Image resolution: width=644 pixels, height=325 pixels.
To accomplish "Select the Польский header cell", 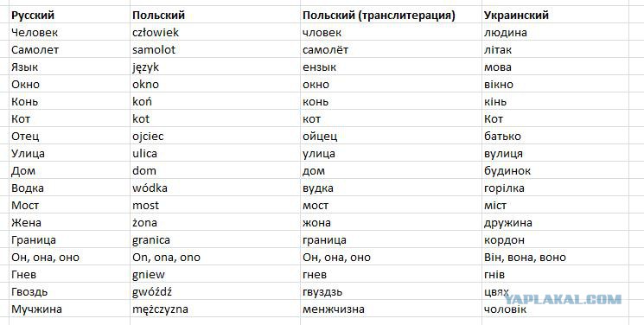I will pos(214,16).
